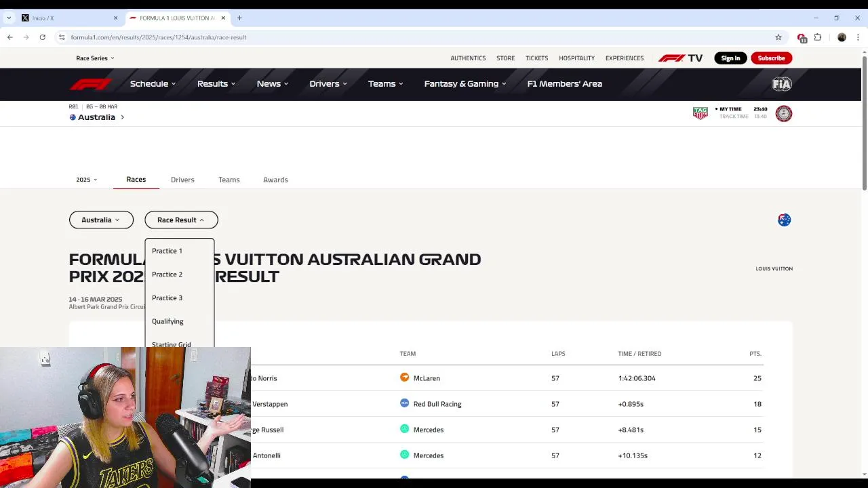Click the Chrome profile avatar
This screenshot has height=488, width=868.
point(842,37)
